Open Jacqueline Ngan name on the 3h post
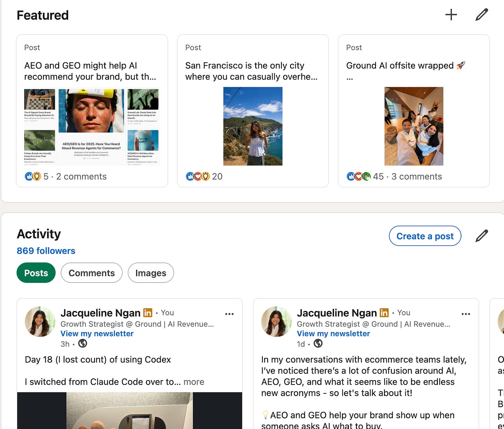504x429 pixels. (100, 313)
